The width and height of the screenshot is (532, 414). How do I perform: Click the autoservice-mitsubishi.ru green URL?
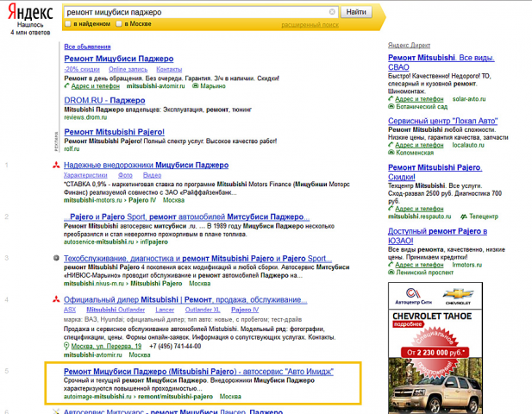99,242
